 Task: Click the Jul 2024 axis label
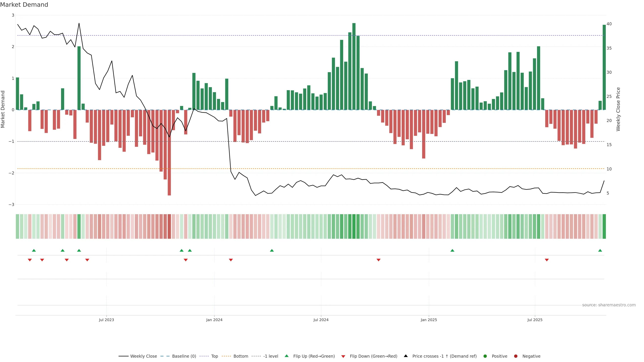click(321, 320)
